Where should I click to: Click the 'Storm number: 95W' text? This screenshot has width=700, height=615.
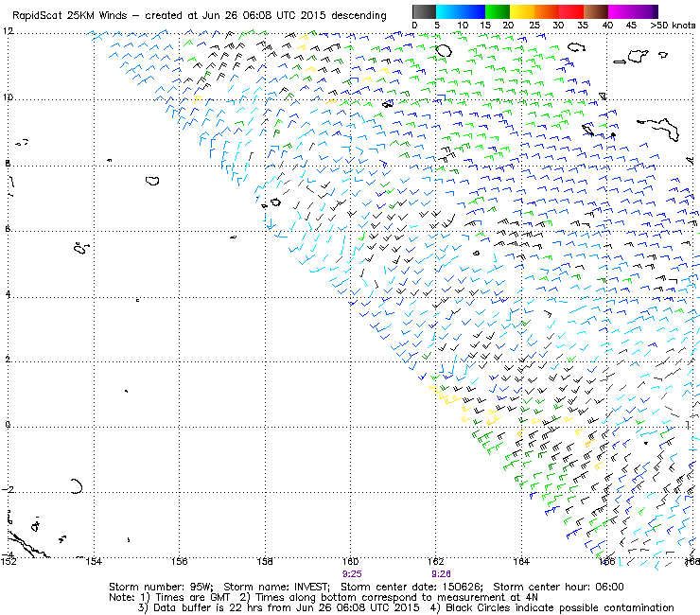(x=161, y=587)
